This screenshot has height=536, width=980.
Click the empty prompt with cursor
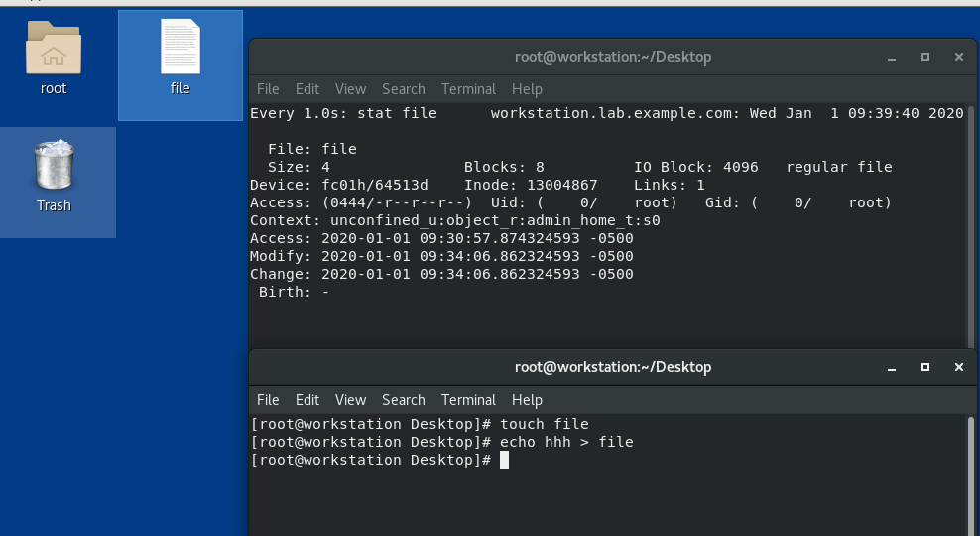point(379,460)
